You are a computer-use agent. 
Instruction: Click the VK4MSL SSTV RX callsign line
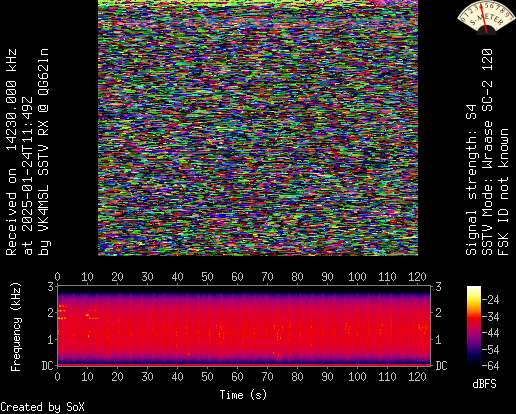click(x=44, y=152)
